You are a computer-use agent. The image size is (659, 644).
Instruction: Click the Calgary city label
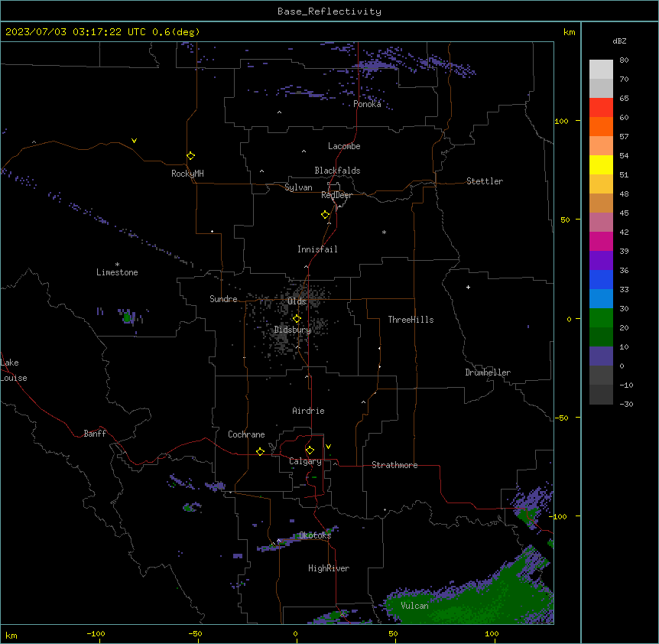click(x=305, y=461)
